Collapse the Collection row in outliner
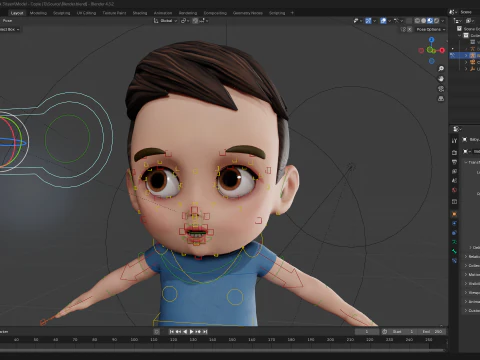Viewport: 480px width, 360px height. tap(460, 35)
